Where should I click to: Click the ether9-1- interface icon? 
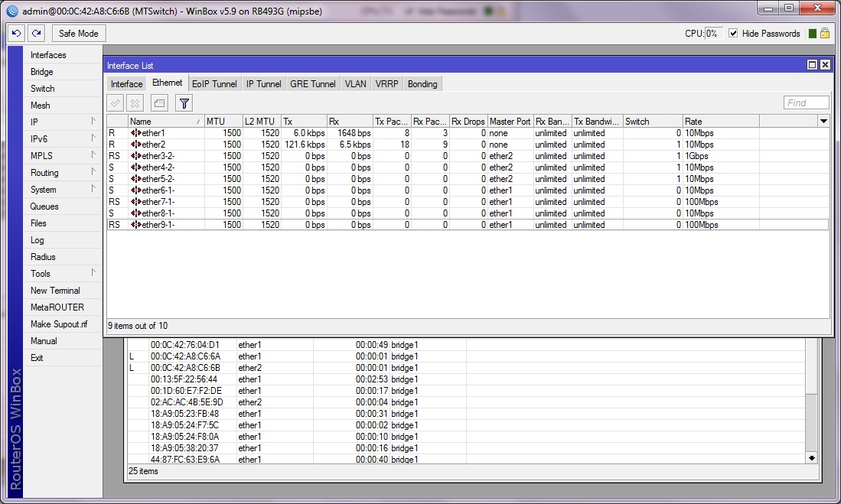(x=135, y=225)
